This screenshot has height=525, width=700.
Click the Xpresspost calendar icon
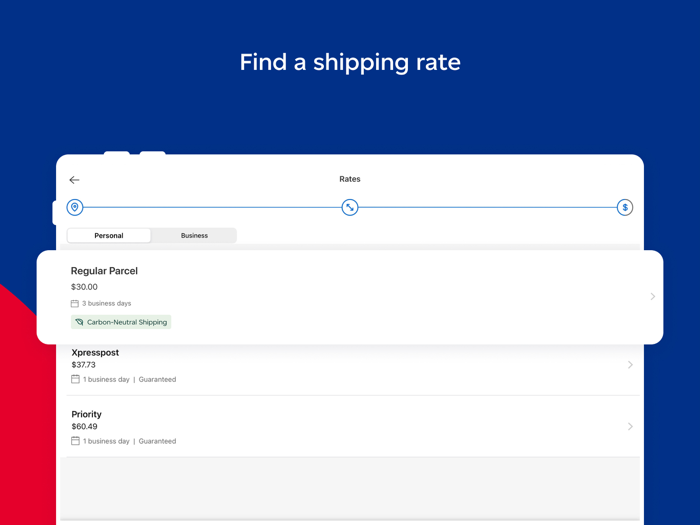[75, 380]
